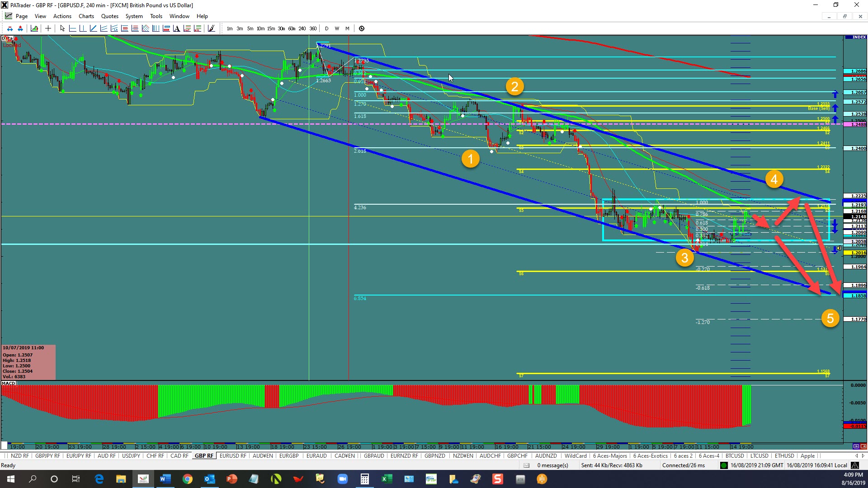Viewport: 868px width, 488px height.
Task: Open the chart indicators toolbar icon
Action: coord(34,28)
